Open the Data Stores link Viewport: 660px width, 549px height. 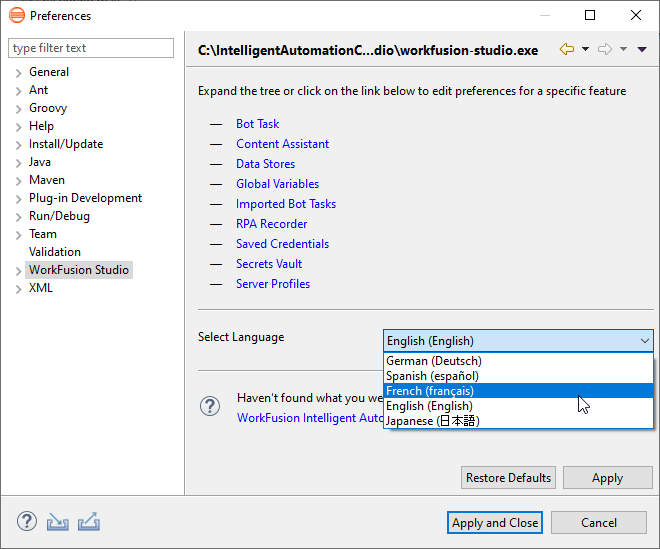tap(266, 164)
